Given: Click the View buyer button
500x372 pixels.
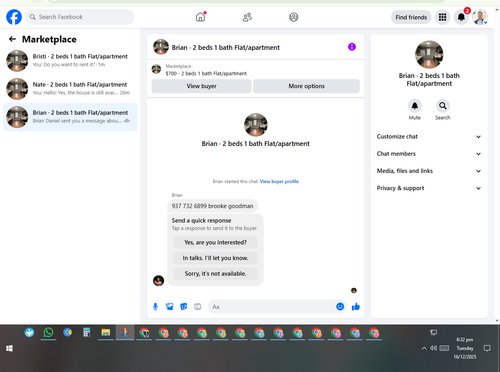Looking at the screenshot, I should pyautogui.click(x=201, y=86).
